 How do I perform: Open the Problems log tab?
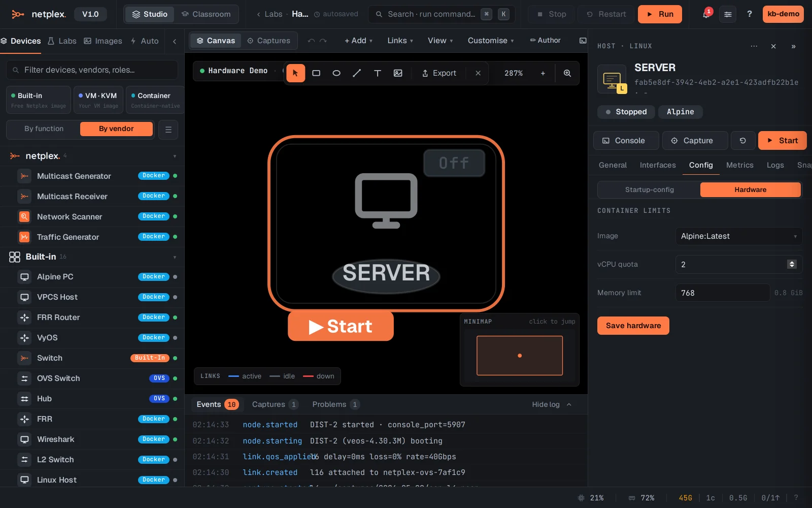point(335,405)
